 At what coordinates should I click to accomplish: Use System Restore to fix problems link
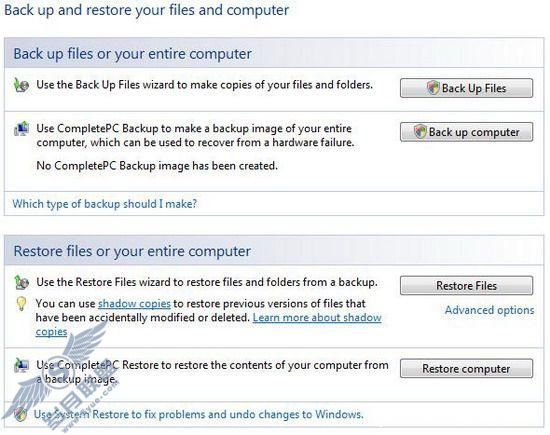coord(199,414)
